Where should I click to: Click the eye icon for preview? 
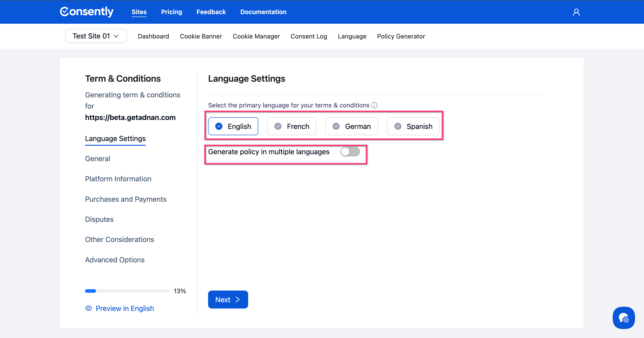(x=89, y=308)
